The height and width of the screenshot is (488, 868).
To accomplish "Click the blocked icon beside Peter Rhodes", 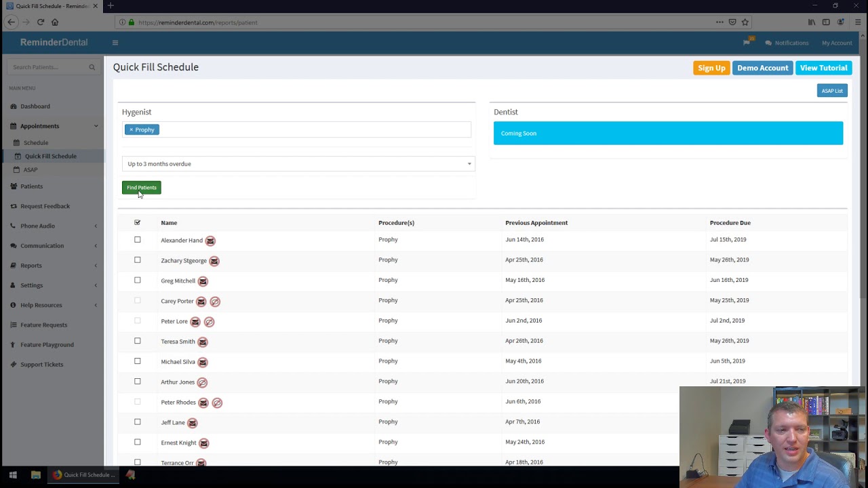I will pos(217,403).
